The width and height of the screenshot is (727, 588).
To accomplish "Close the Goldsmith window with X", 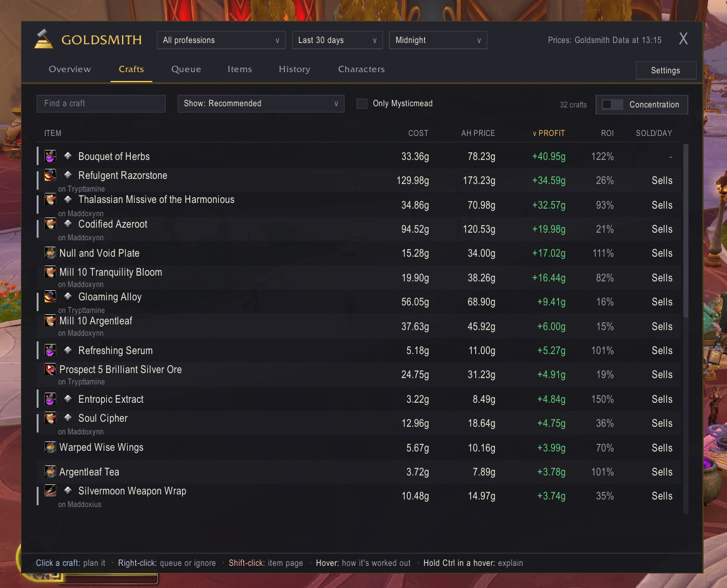I will [683, 39].
